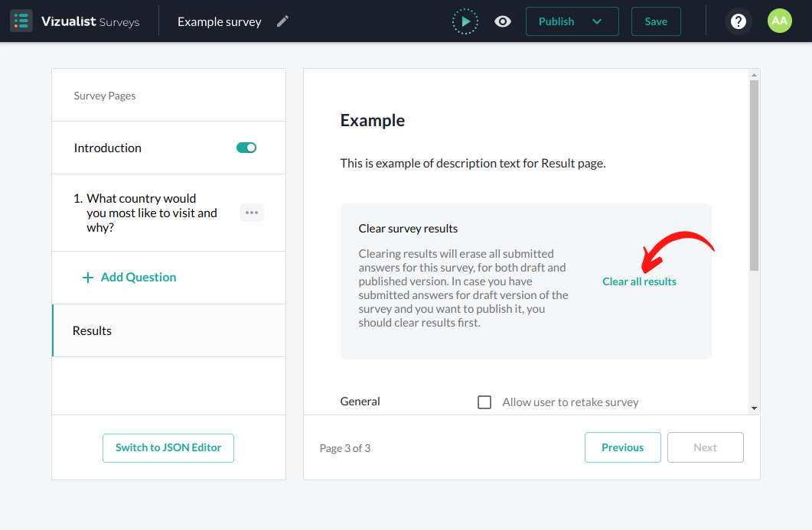812x530 pixels.
Task: Open the help question mark icon
Action: pos(738,21)
